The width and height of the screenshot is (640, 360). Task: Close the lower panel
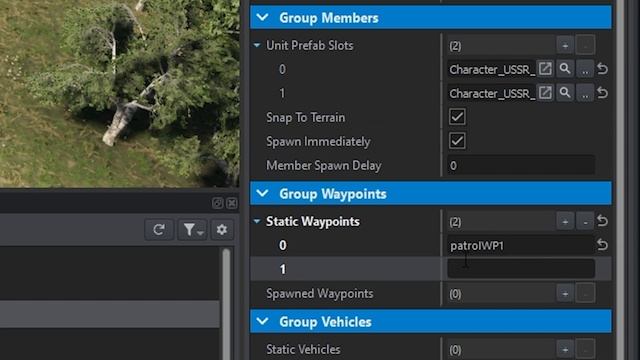click(x=231, y=203)
